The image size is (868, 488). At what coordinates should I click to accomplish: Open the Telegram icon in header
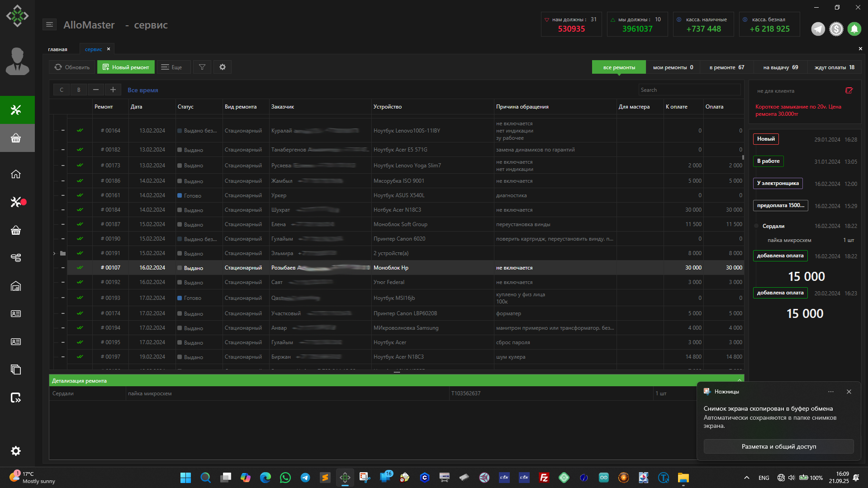click(x=818, y=29)
